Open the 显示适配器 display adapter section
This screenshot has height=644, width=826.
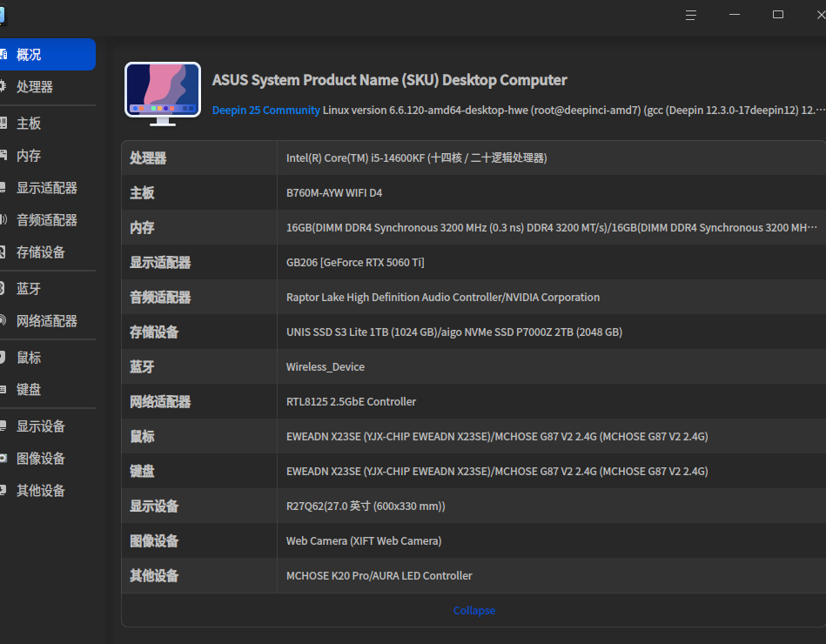(x=47, y=188)
